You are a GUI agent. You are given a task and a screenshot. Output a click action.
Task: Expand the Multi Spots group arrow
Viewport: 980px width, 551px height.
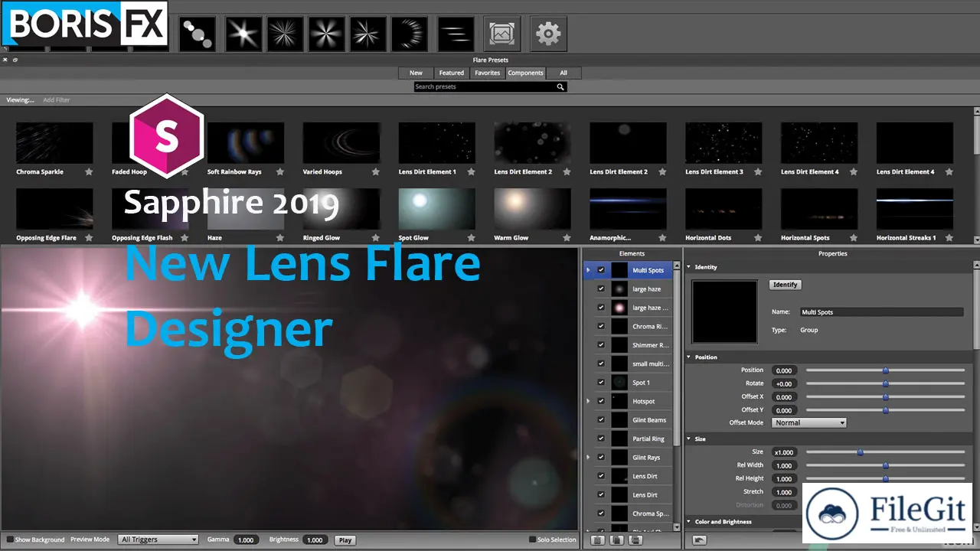(588, 270)
